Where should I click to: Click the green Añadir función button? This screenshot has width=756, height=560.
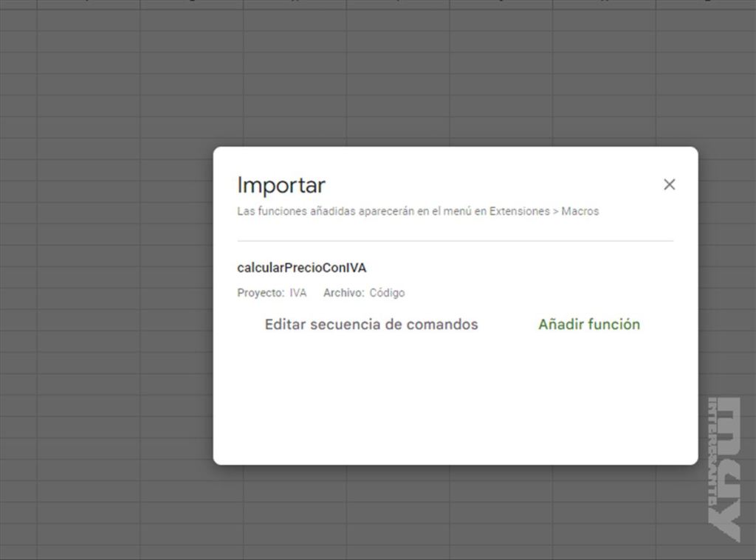point(588,325)
